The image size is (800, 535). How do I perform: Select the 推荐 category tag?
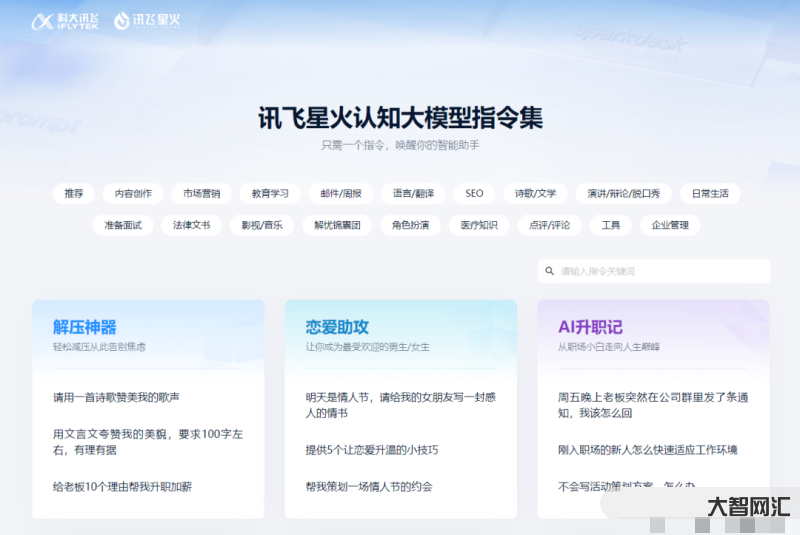pyautogui.click(x=74, y=193)
